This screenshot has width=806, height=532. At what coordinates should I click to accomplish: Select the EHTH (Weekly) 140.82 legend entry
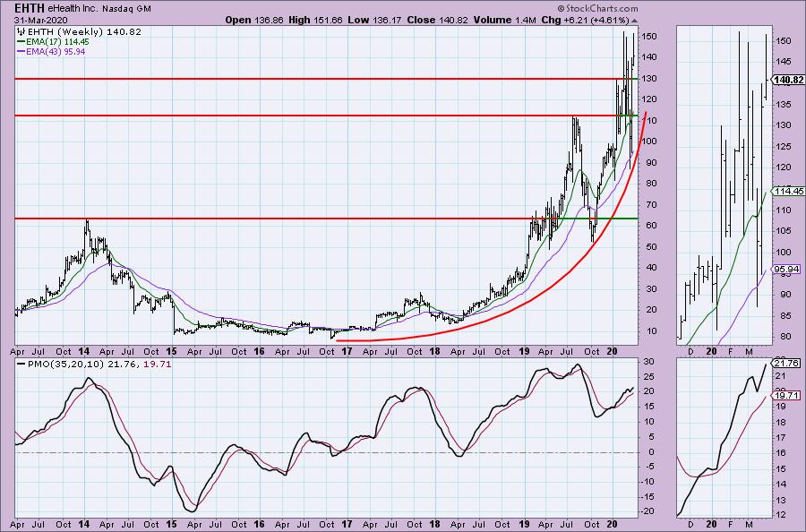coord(84,31)
